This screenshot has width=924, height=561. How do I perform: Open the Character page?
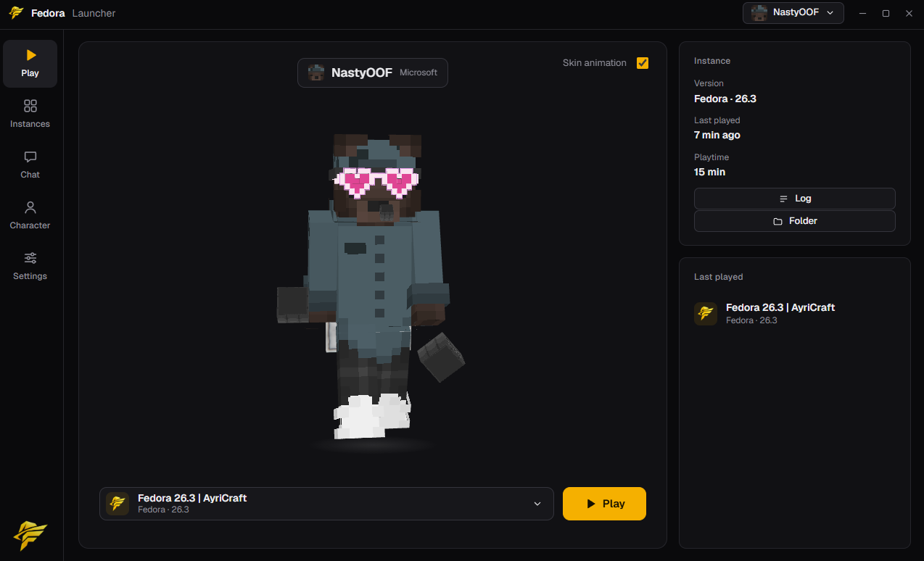pyautogui.click(x=30, y=216)
